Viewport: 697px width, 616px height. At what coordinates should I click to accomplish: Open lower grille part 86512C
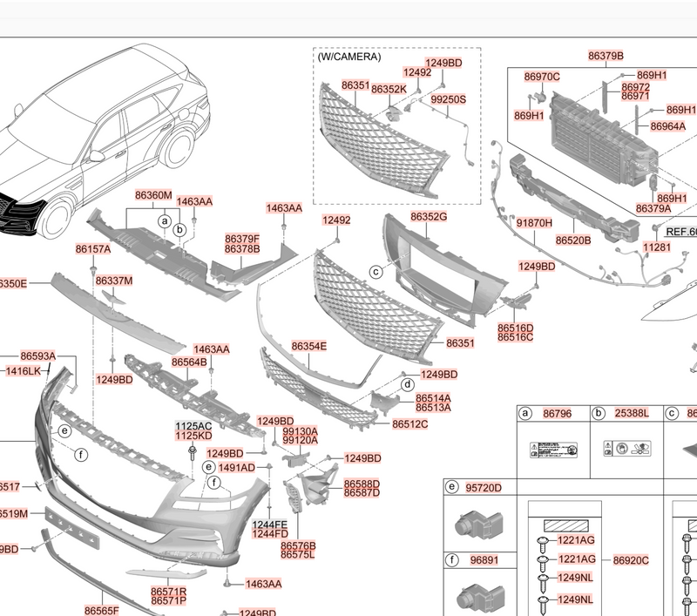click(409, 424)
